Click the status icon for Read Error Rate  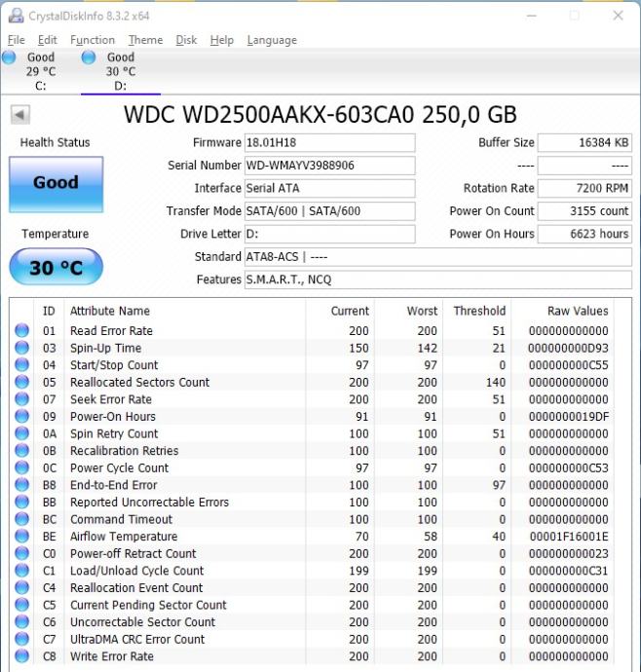(21, 330)
